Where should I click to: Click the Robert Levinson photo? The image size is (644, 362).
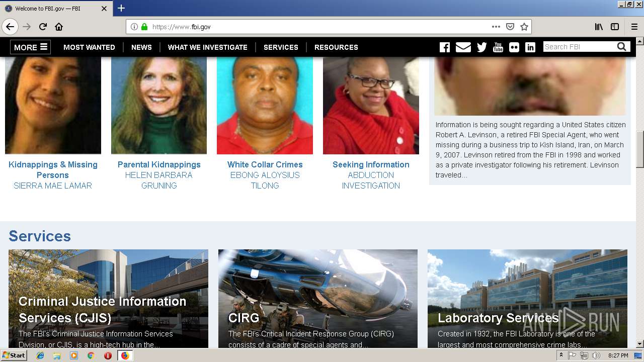coord(530,86)
